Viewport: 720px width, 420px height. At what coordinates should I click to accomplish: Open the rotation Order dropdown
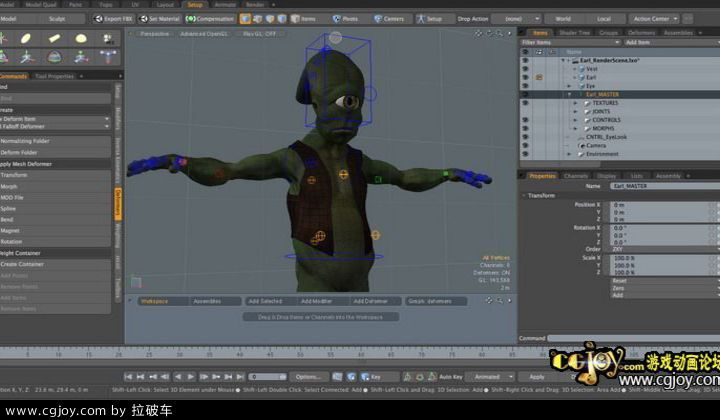(665, 249)
